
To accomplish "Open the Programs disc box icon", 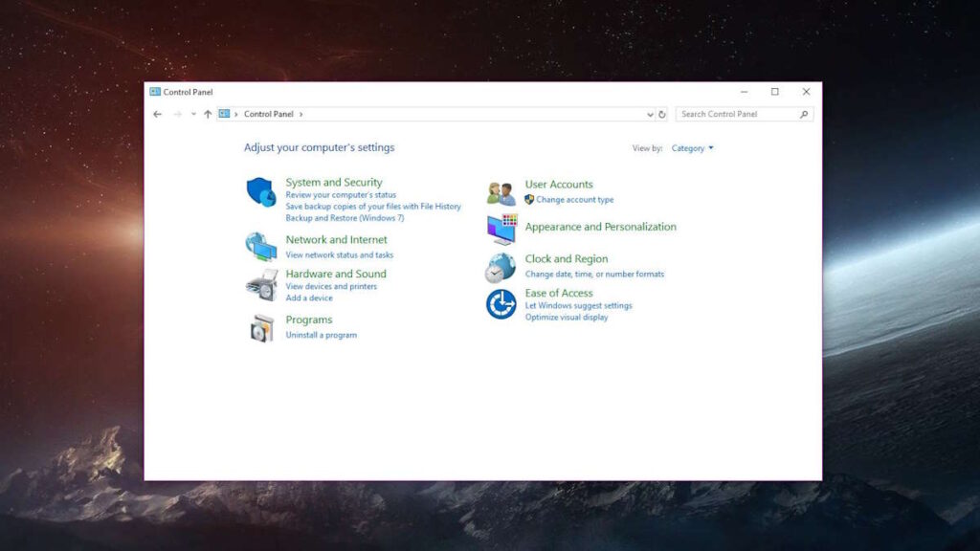I will point(262,328).
